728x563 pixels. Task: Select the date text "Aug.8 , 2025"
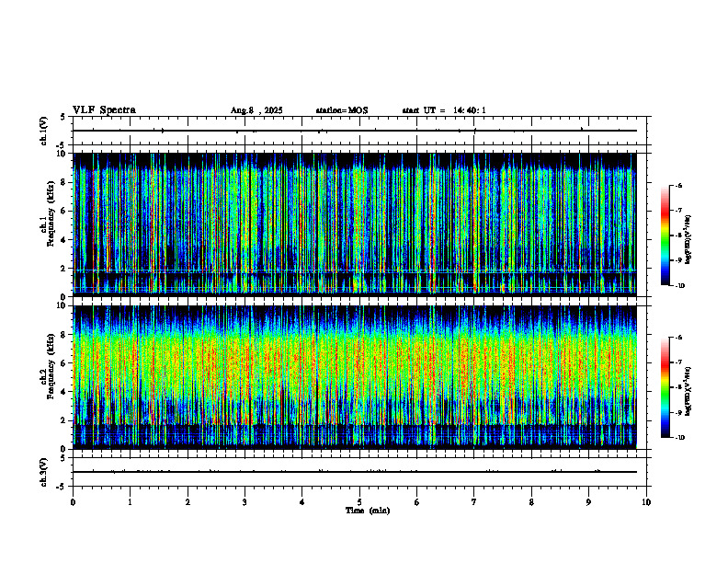click(256, 110)
